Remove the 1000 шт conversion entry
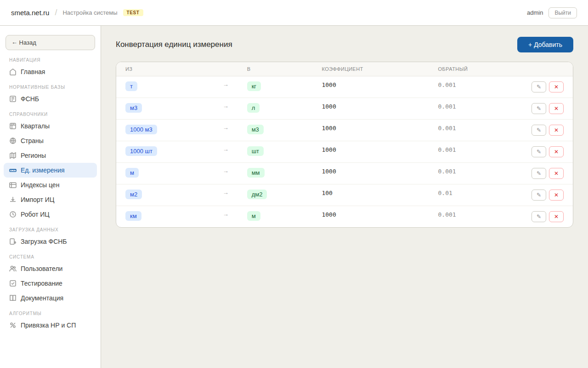The image size is (588, 368). point(556,152)
